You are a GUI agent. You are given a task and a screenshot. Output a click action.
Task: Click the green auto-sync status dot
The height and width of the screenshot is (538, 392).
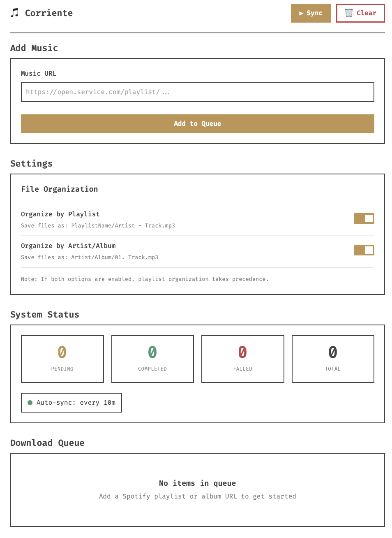30,403
